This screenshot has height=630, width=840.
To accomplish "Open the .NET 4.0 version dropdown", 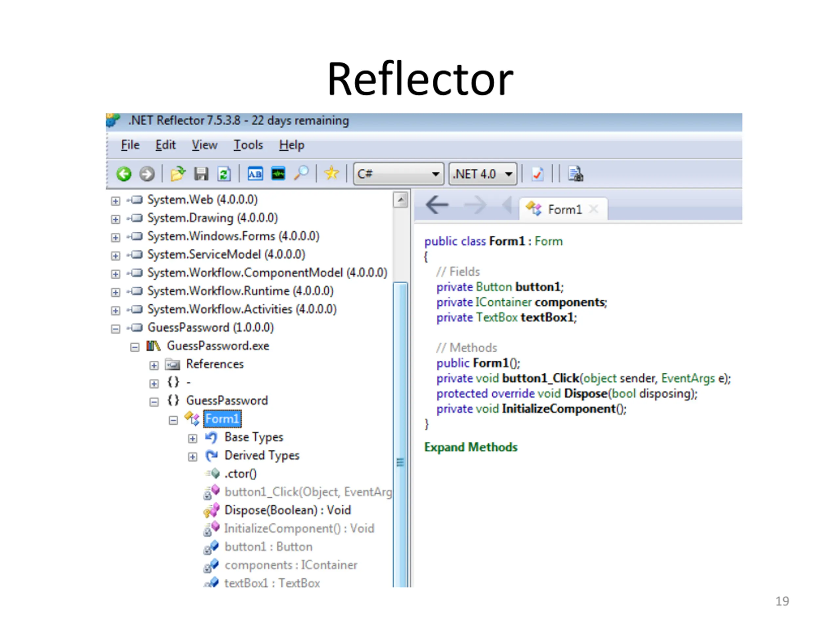I will [483, 174].
